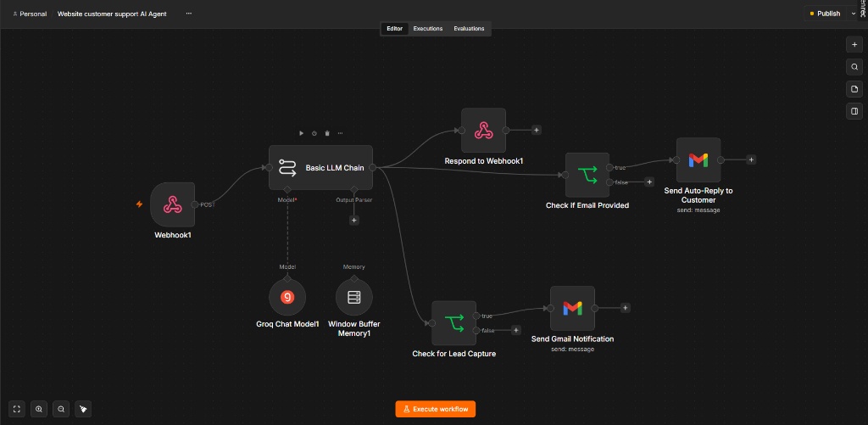The height and width of the screenshot is (425, 868).
Task: Rename the Website customer support AI Agent title
Action: click(x=112, y=14)
